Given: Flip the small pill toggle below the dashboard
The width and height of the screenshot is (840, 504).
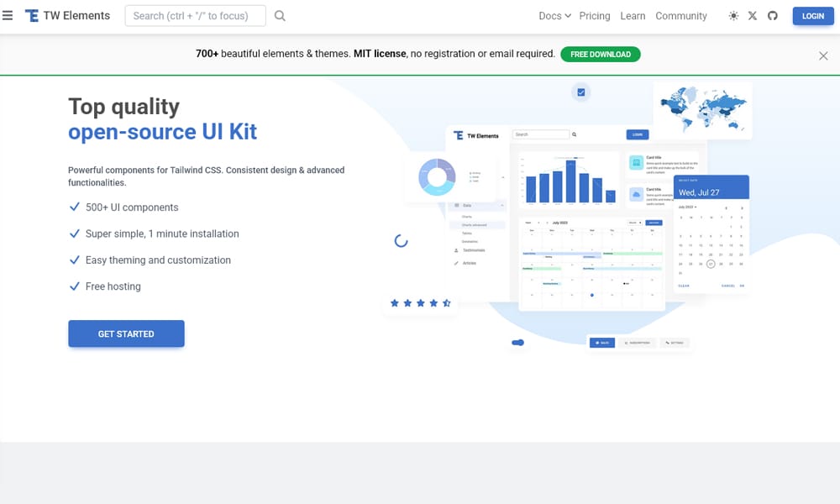Looking at the screenshot, I should (x=517, y=343).
